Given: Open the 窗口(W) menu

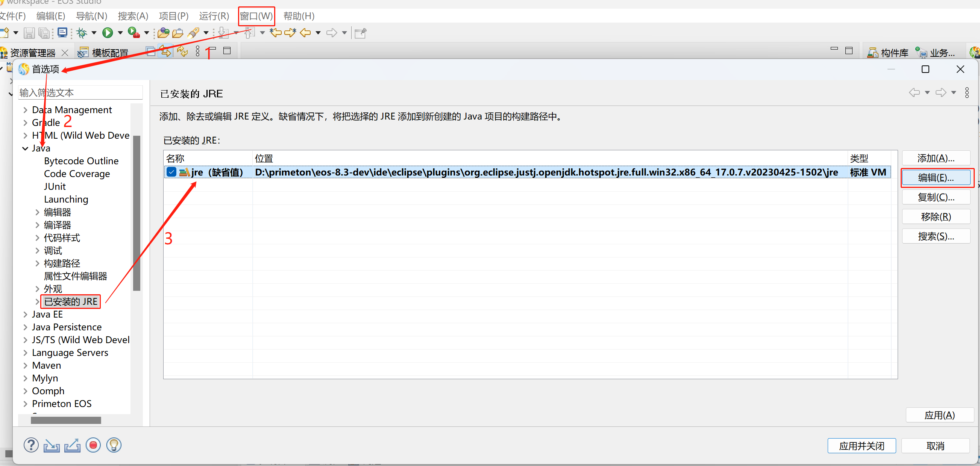Looking at the screenshot, I should 256,16.
